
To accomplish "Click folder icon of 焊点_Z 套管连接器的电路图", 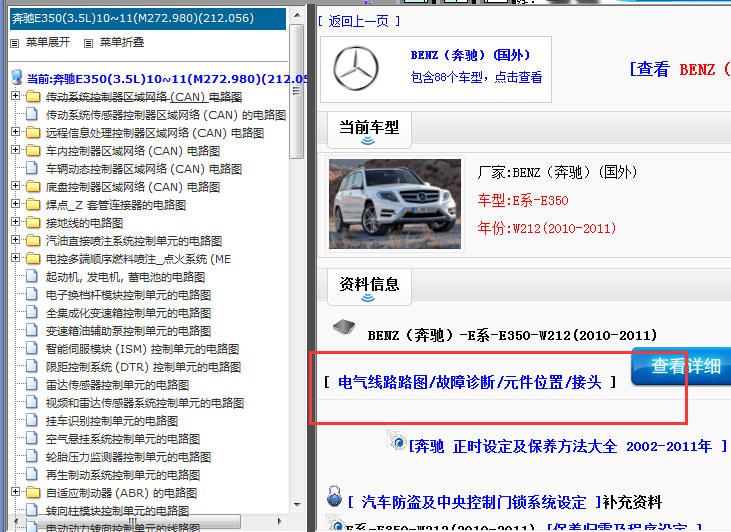I will point(33,205).
